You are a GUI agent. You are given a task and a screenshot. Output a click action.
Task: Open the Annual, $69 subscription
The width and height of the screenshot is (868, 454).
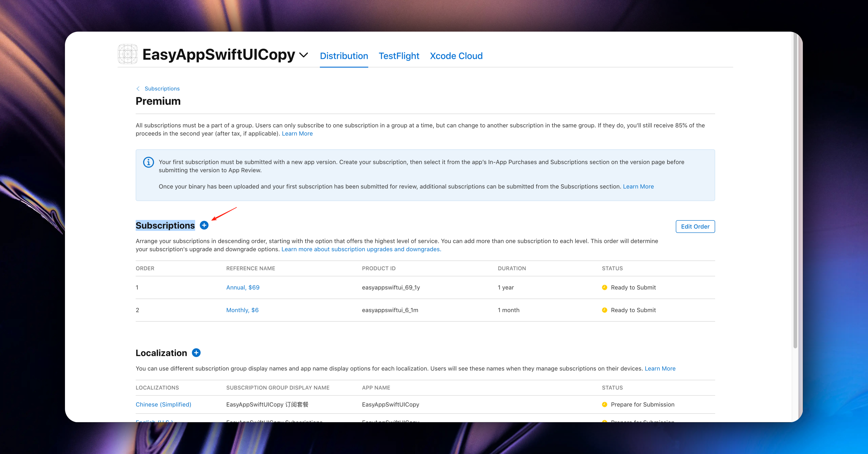tap(243, 287)
